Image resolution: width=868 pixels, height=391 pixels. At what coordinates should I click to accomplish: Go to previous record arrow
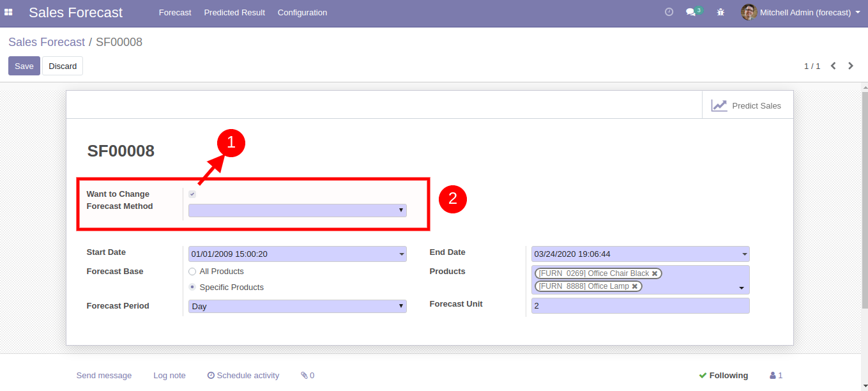point(833,66)
